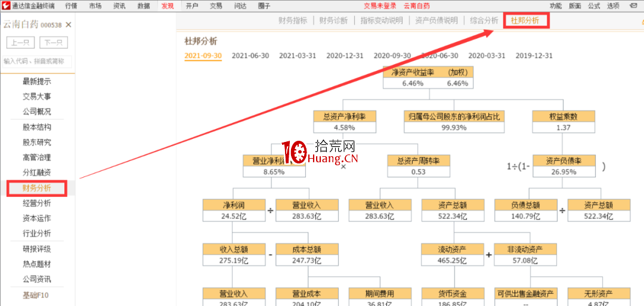Switch to the 杜邦分析 tab
This screenshot has width=644, height=306.
coord(525,20)
